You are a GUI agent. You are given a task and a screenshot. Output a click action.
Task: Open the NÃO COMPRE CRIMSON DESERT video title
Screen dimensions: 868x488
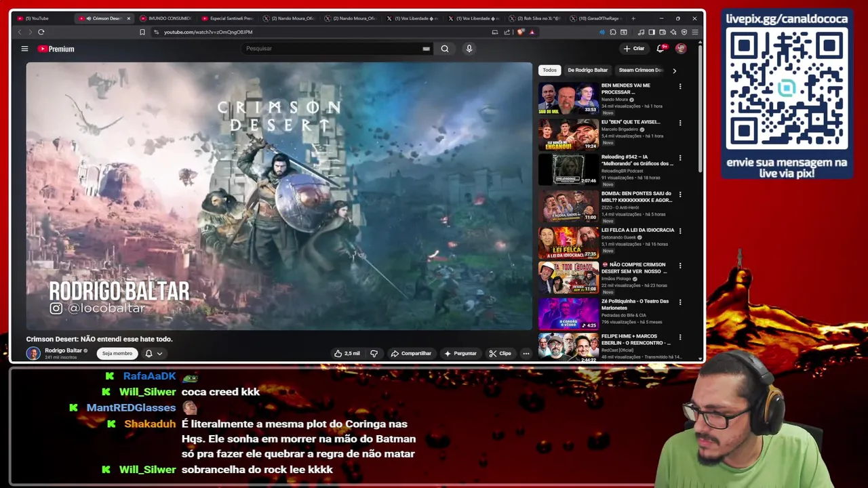(x=634, y=268)
